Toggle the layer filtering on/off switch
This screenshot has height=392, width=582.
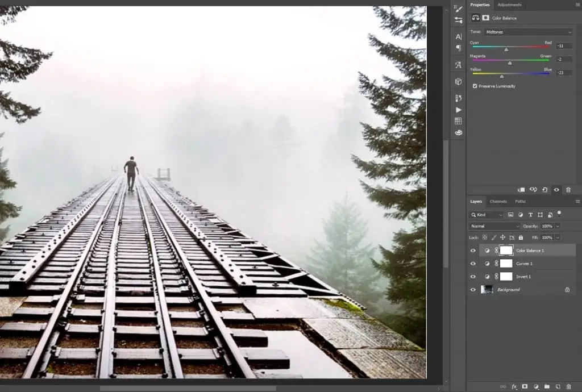tap(559, 213)
